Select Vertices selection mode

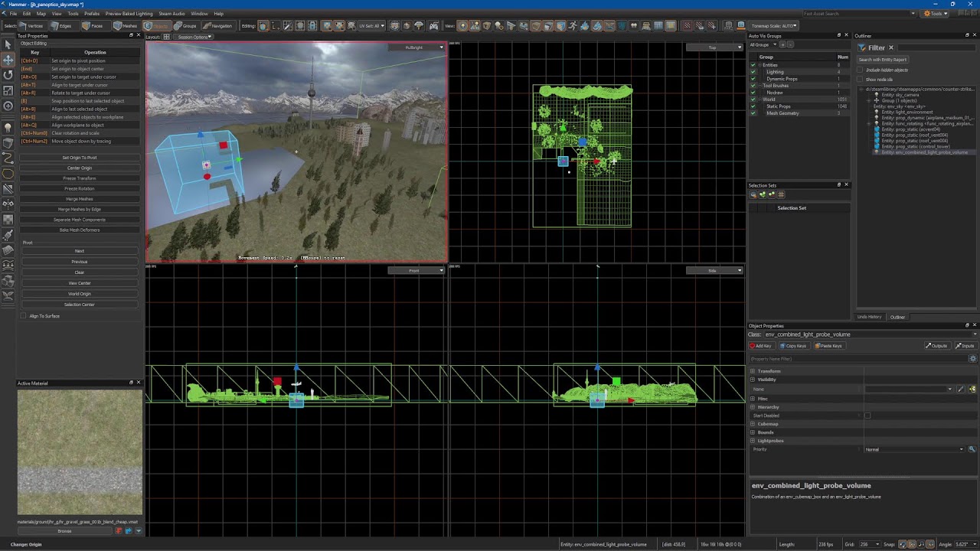coord(32,26)
